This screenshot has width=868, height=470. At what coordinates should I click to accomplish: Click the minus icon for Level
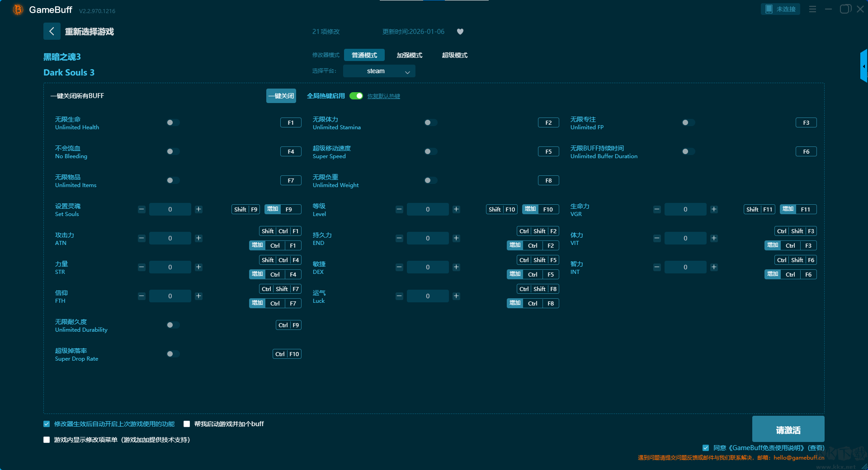(x=399, y=209)
